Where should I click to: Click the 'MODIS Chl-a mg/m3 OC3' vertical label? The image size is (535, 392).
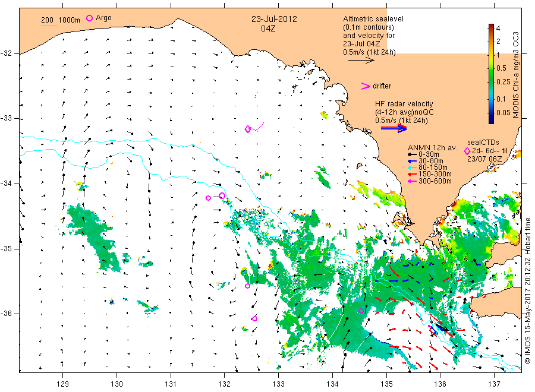tap(515, 75)
